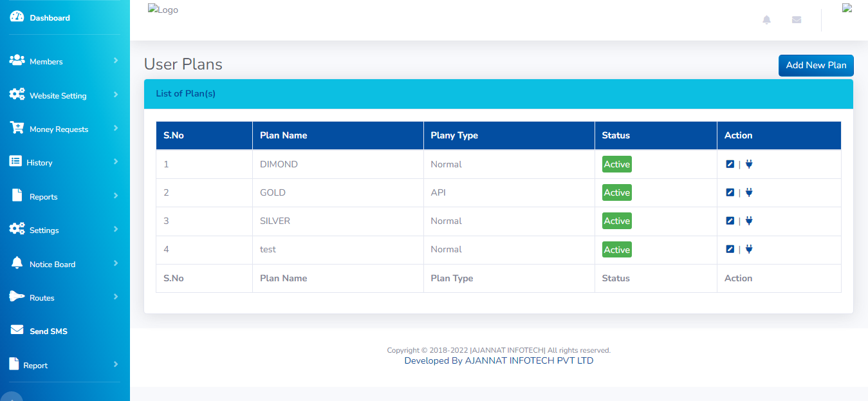The image size is (868, 401).
Task: Click the plug icon for test plan
Action: click(x=748, y=249)
